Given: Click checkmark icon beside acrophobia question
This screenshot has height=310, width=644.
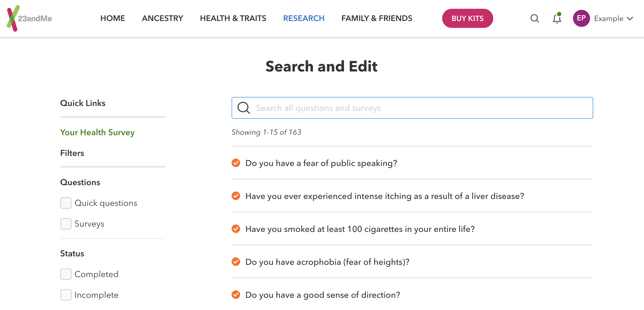Looking at the screenshot, I should 236,262.
